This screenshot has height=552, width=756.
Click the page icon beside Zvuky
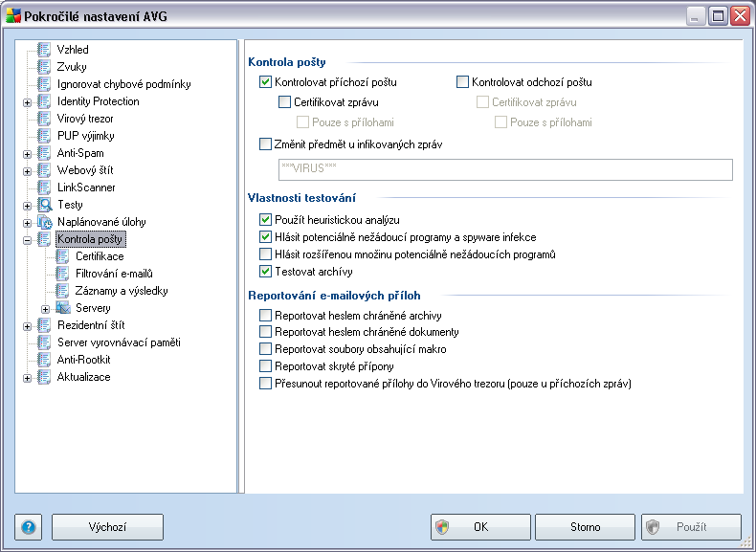point(44,67)
